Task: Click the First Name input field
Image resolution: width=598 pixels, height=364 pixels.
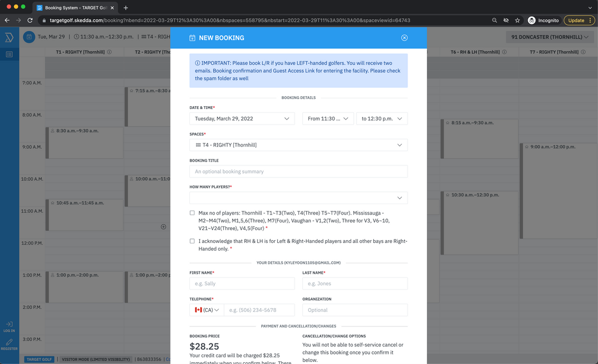Action: click(242, 284)
